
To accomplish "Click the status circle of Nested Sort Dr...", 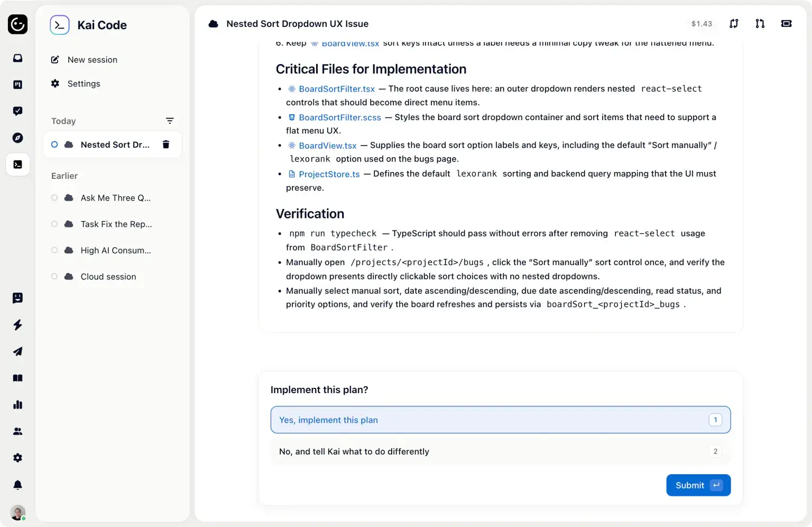I will (x=54, y=144).
